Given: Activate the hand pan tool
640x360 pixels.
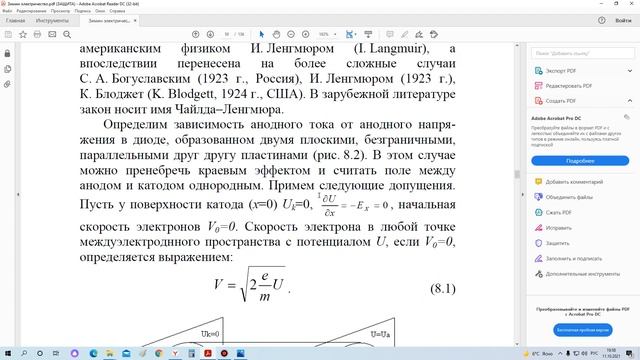Looking at the screenshot, I should (x=276, y=35).
